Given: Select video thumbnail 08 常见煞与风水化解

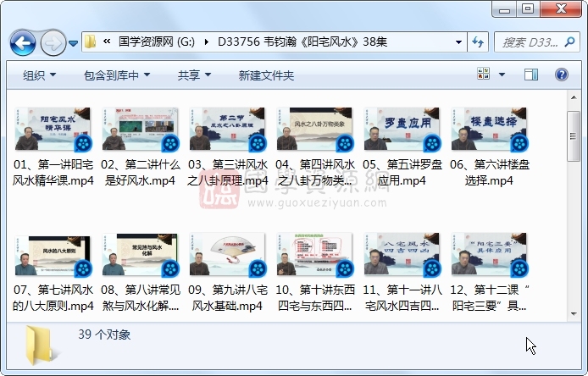Looking at the screenshot, I should [140, 255].
